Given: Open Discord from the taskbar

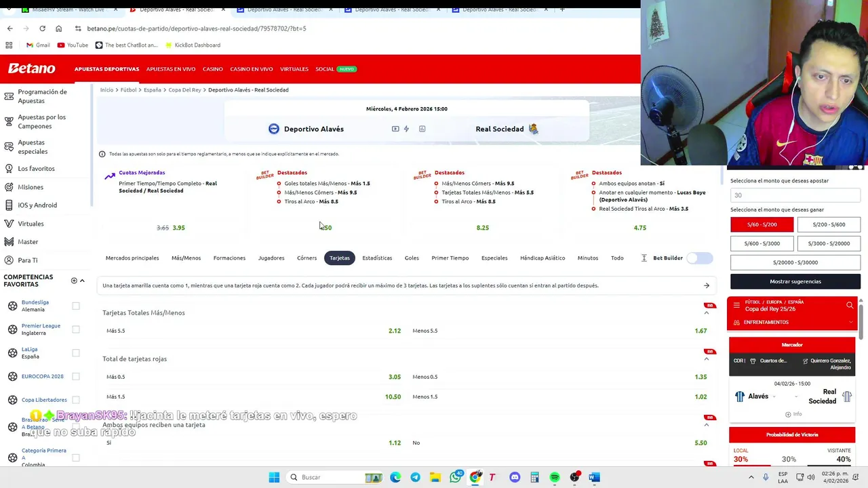Looking at the screenshot, I should 515,477.
